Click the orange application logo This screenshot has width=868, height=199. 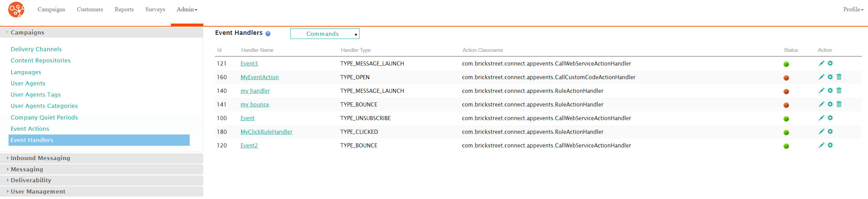16,10
